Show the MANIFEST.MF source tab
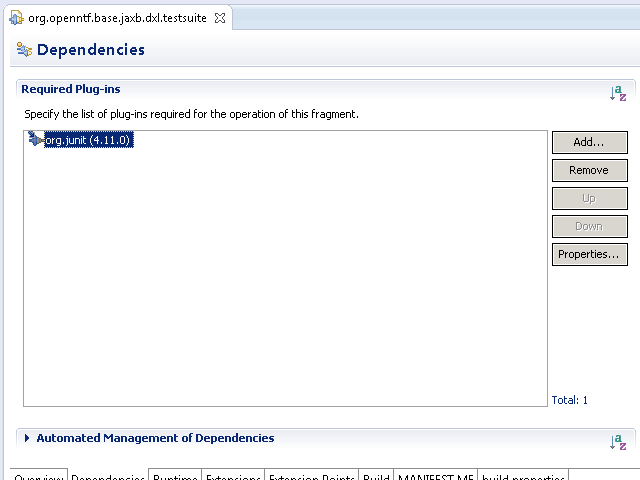Screen dimensions: 640x480 pyautogui.click(x=435, y=477)
